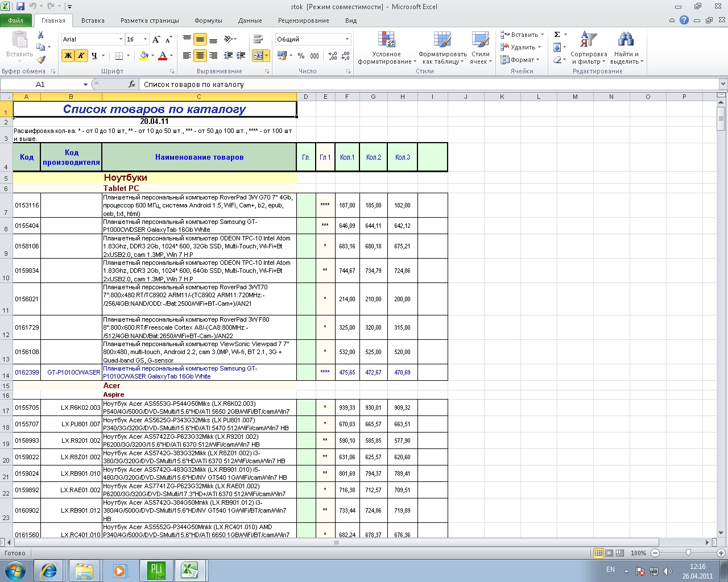Click the AutoSum sigma icon
Viewport: 728px width, 582px height.
coord(557,35)
